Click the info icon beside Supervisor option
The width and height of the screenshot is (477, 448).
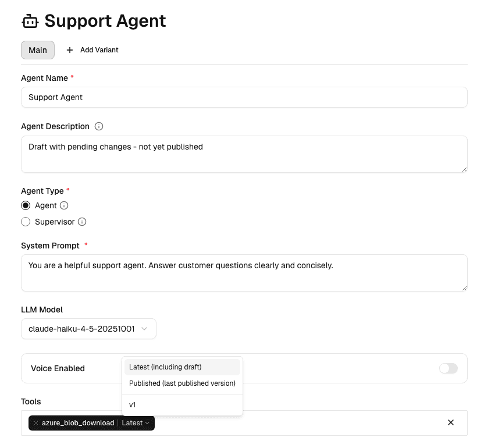click(82, 222)
